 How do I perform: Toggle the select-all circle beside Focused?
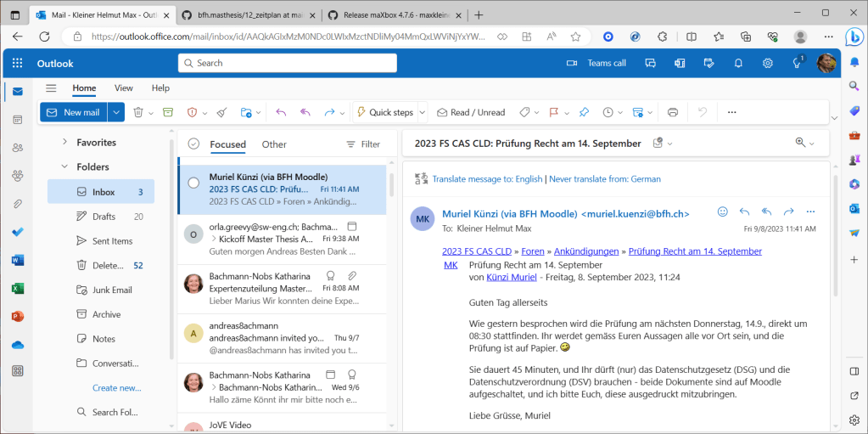pyautogui.click(x=193, y=144)
